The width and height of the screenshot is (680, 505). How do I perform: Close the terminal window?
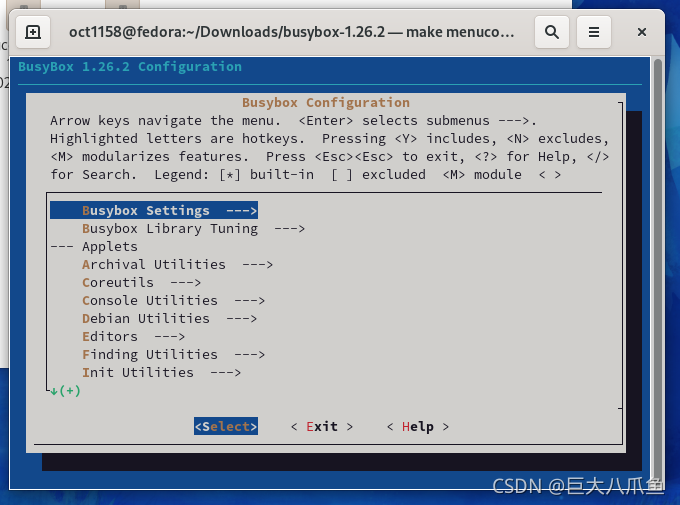[x=642, y=32]
